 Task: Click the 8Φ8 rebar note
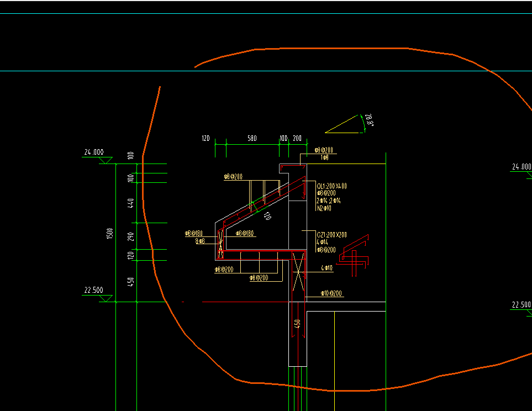[x=200, y=241]
